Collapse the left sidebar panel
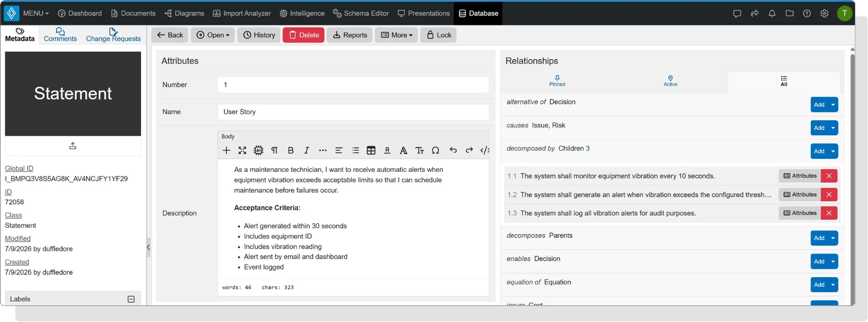This screenshot has height=322, width=868. pyautogui.click(x=148, y=247)
